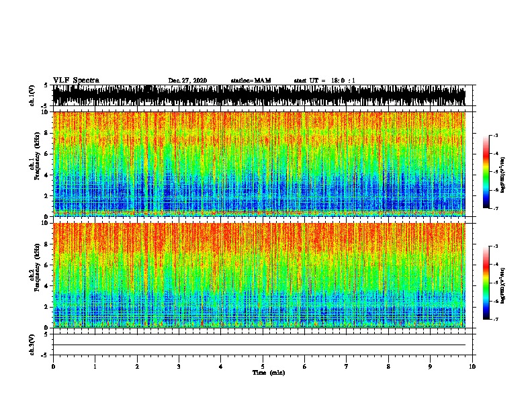Click time axis tick label "9"
532x411 pixels.
430,367
